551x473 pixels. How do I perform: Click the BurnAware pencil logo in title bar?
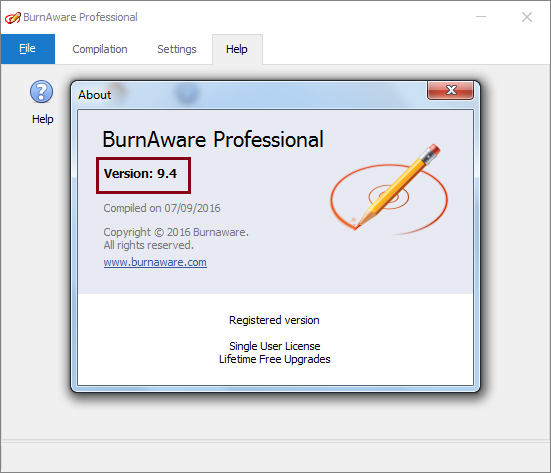(x=13, y=17)
